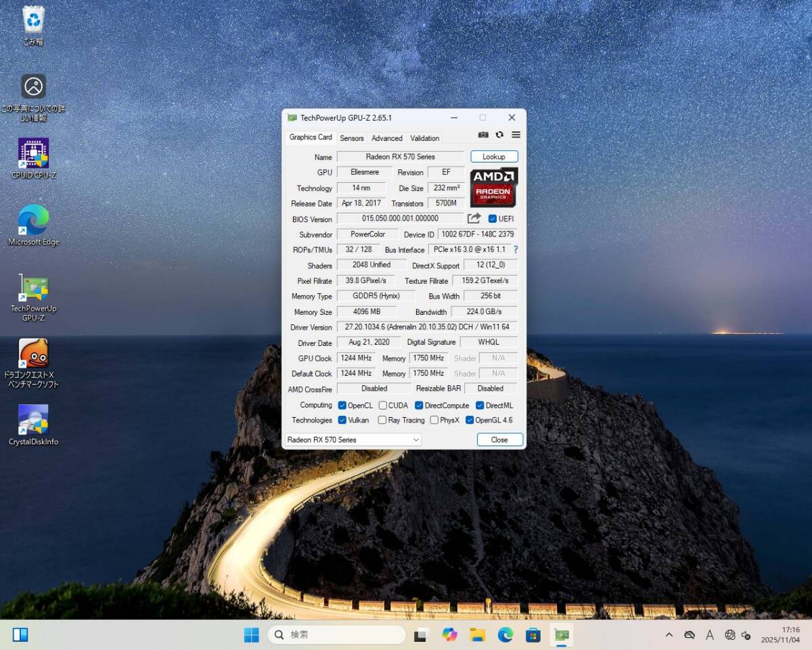Screen dimensions: 812x650
Task: Switch to the Sensors tab
Action: tap(352, 138)
